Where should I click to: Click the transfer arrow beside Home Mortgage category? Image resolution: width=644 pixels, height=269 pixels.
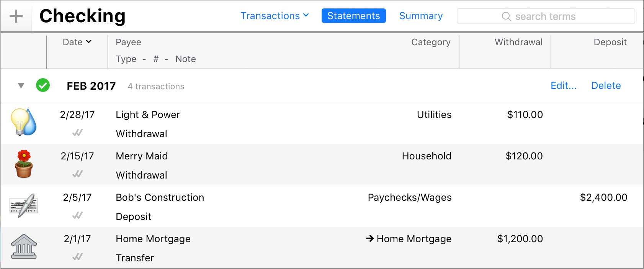coord(370,239)
